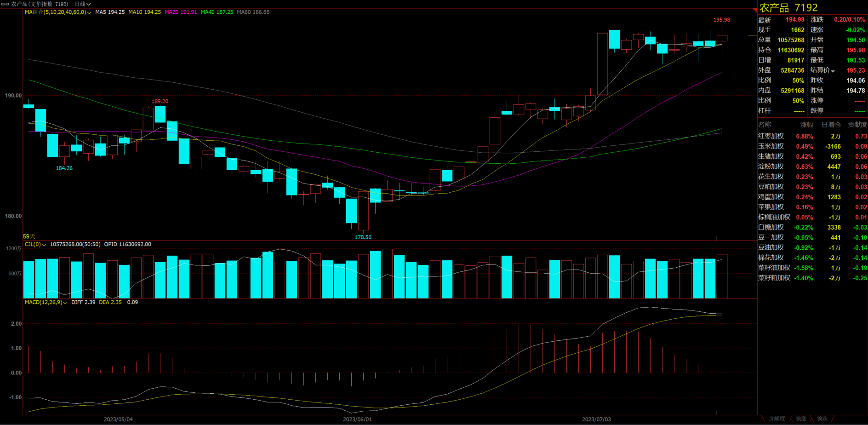
Task: Click the 总量 value 10575268
Action: pyautogui.click(x=791, y=40)
